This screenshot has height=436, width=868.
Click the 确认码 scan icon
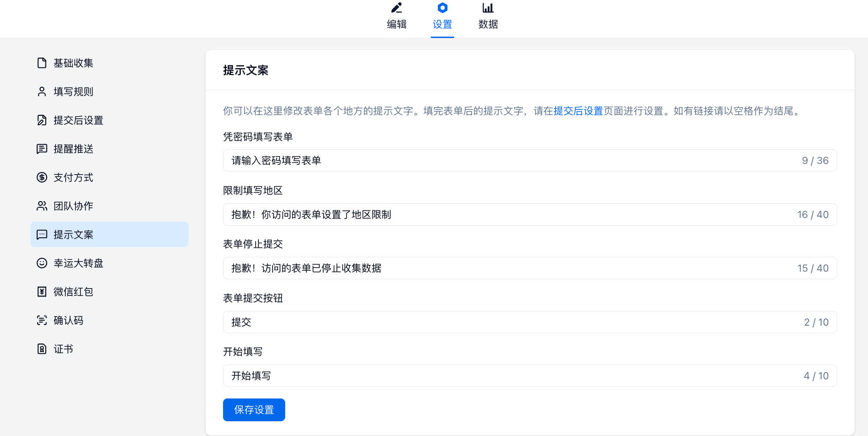pyautogui.click(x=42, y=320)
